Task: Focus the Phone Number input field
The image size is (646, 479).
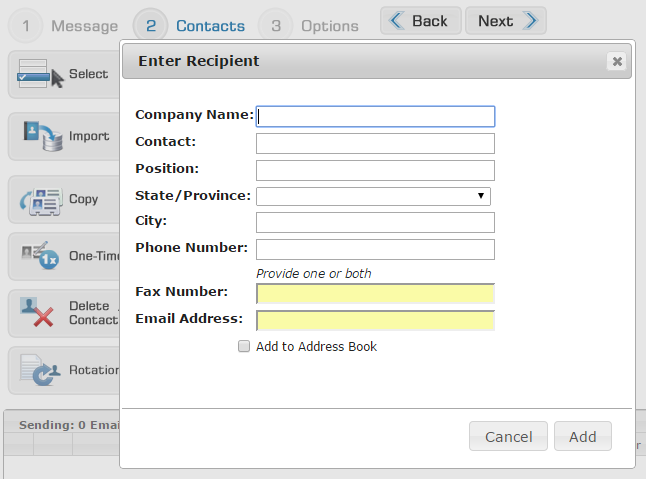Action: 375,249
